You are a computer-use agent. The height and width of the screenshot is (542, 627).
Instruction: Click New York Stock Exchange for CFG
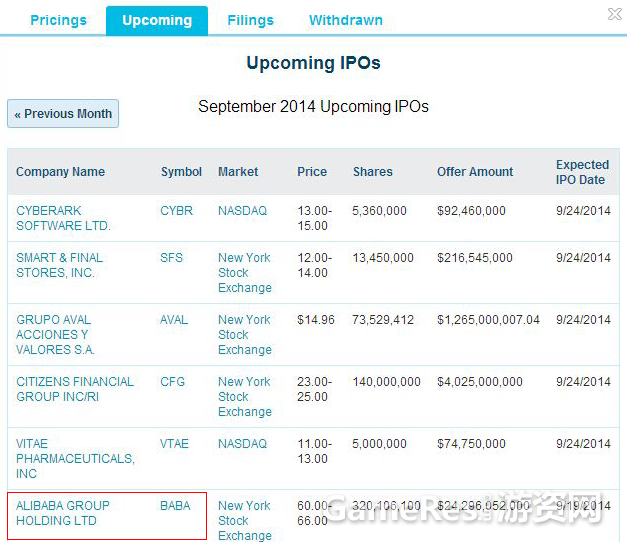pos(245,396)
